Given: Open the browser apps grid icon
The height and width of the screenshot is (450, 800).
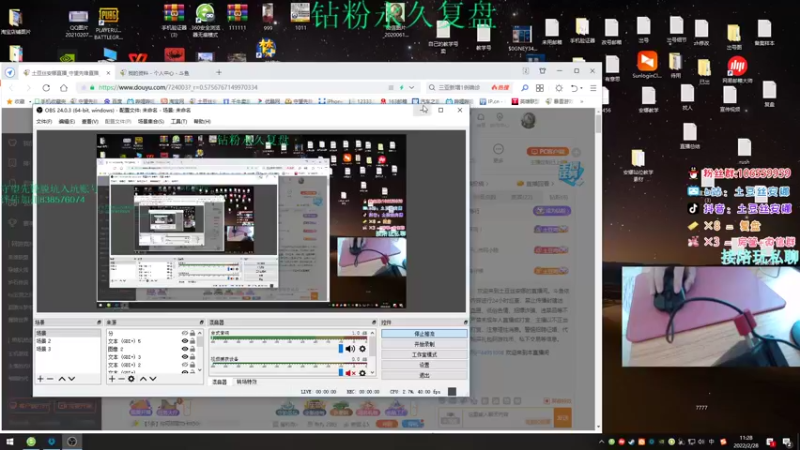Looking at the screenshot, I should tap(540, 88).
